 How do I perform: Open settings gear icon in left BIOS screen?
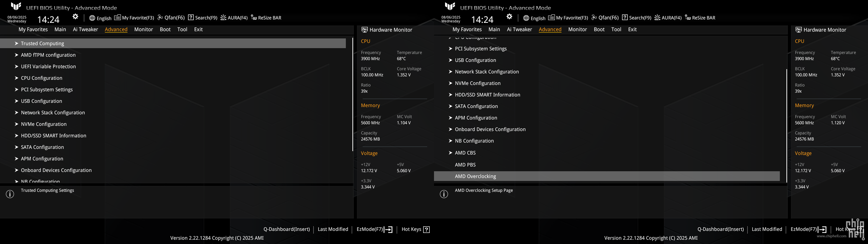(75, 16)
